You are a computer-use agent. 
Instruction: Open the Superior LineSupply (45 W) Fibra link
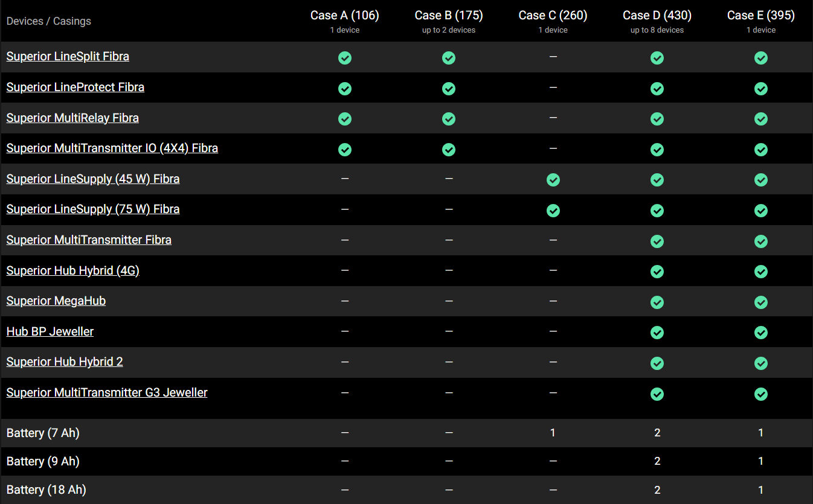[93, 179]
